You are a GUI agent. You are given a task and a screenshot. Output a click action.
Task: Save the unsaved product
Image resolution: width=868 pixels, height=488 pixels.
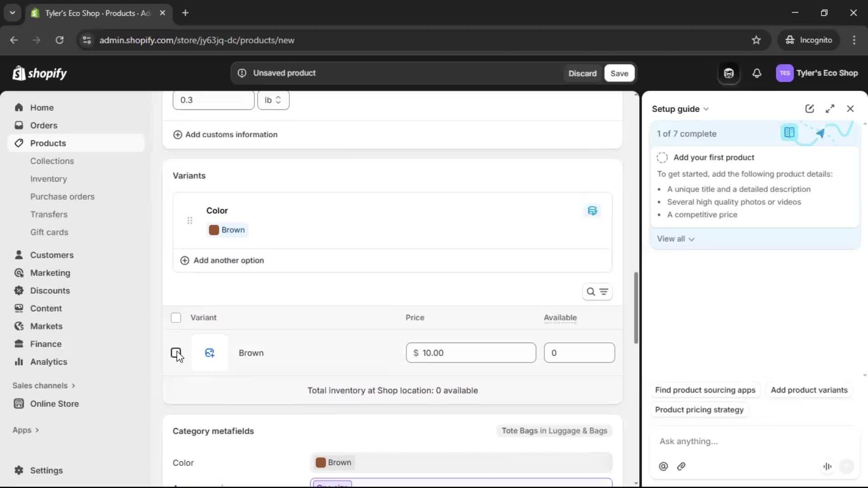coord(619,73)
